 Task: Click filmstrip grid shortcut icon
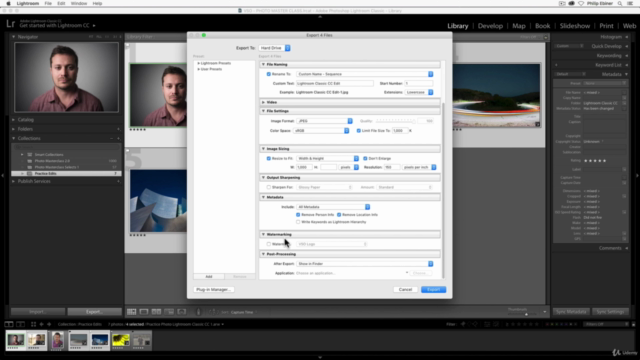[33, 324]
